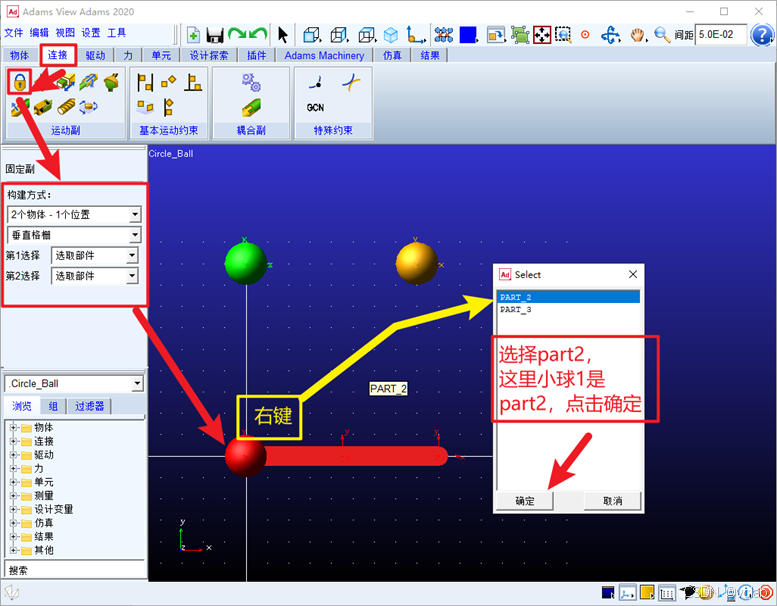Select the translational joint icon
Viewport: 777px width, 606px height.
click(66, 82)
